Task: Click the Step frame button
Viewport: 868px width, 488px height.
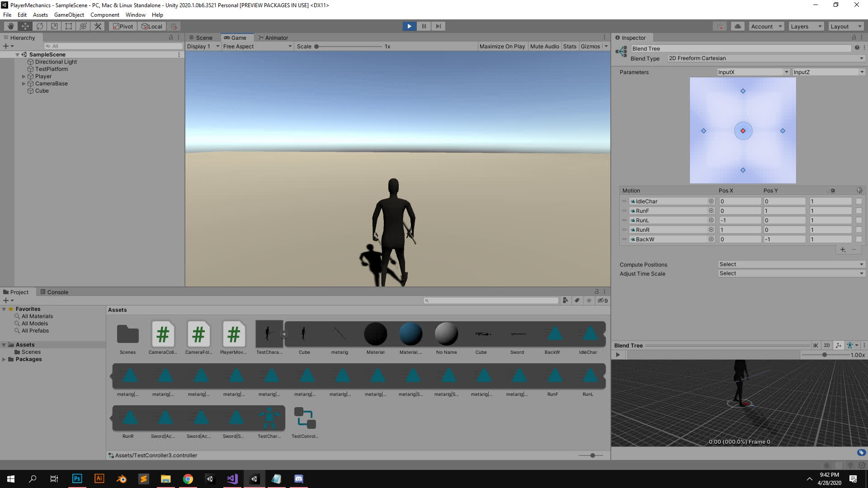Action: pos(438,26)
